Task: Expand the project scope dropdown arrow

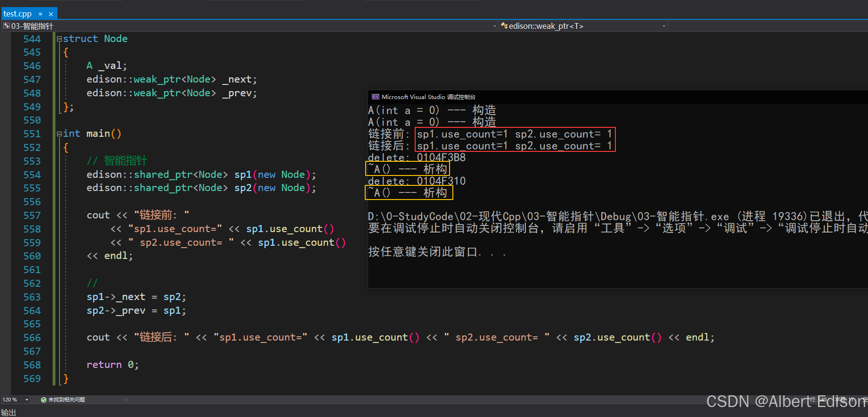Action: coord(494,26)
